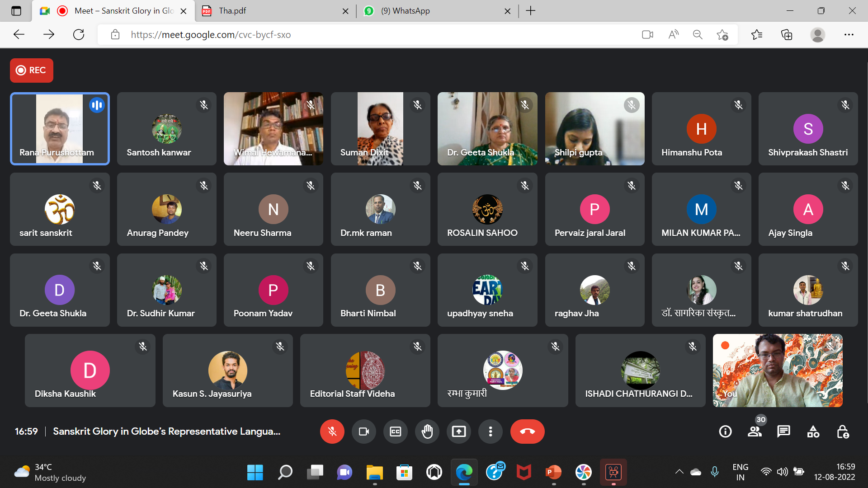This screenshot has height=488, width=868.
Task: Open host controls lock icon
Action: point(842,432)
